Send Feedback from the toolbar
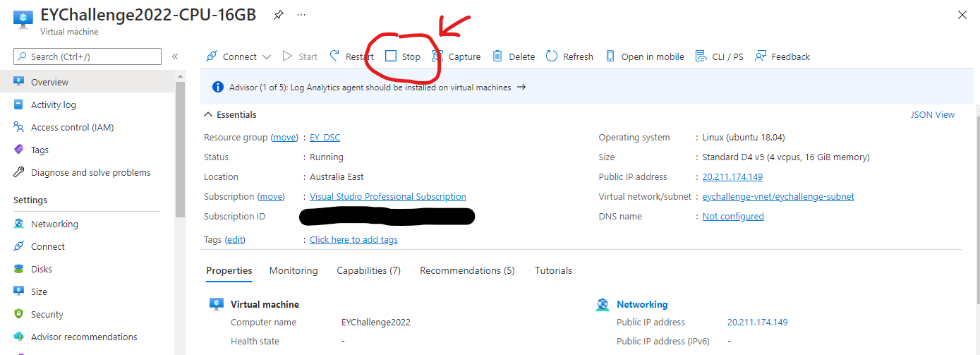 click(x=782, y=56)
